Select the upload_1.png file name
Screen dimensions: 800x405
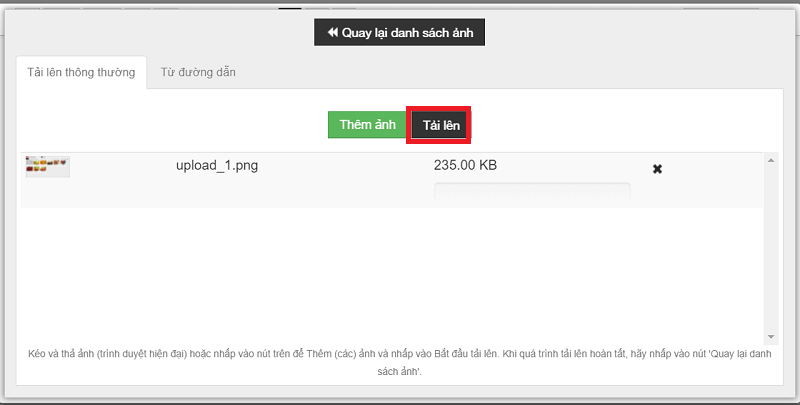(217, 165)
